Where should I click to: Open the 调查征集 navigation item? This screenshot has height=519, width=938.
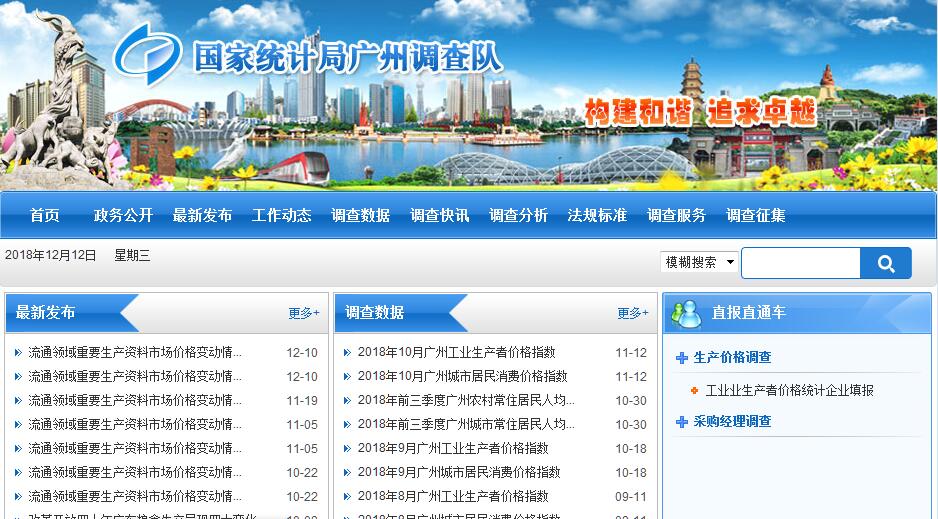pyautogui.click(x=755, y=215)
